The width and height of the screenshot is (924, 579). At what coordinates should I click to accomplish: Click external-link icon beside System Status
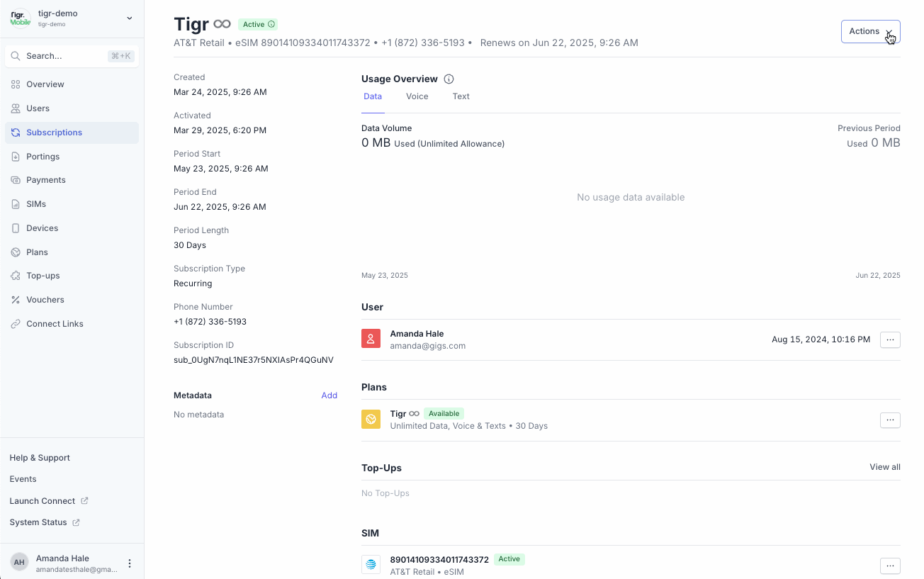tap(76, 522)
